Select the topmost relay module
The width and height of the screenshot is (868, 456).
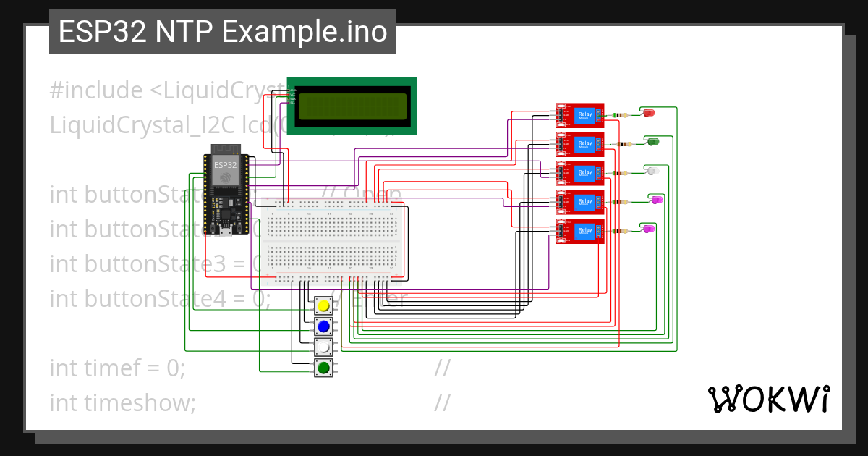tap(580, 114)
